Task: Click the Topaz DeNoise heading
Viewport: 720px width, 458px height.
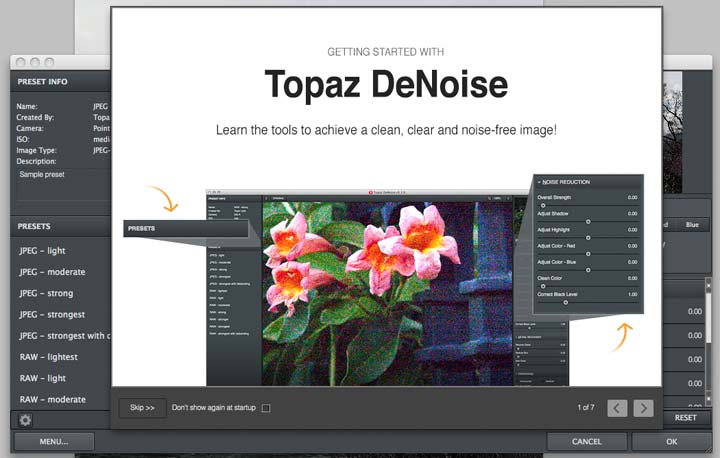Action: pyautogui.click(x=386, y=85)
